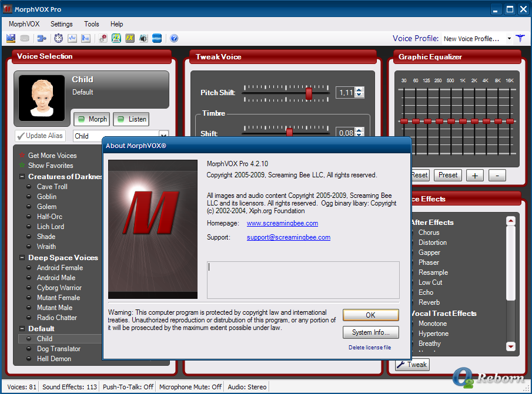This screenshot has height=394, width=532.
Task: Toggle the Morph button
Action: [92, 119]
